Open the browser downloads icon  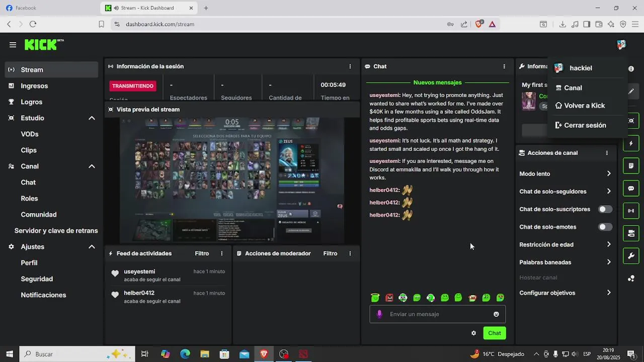pos(562,24)
